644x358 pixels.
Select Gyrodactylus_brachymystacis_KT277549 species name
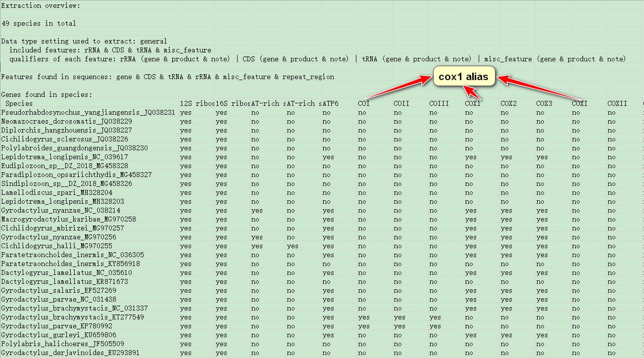point(72,317)
